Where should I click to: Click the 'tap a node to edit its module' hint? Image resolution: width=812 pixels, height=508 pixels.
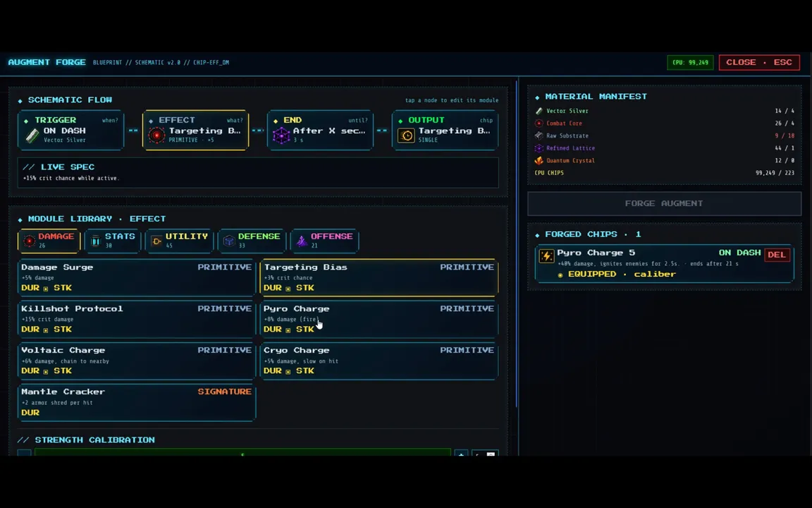pos(452,101)
